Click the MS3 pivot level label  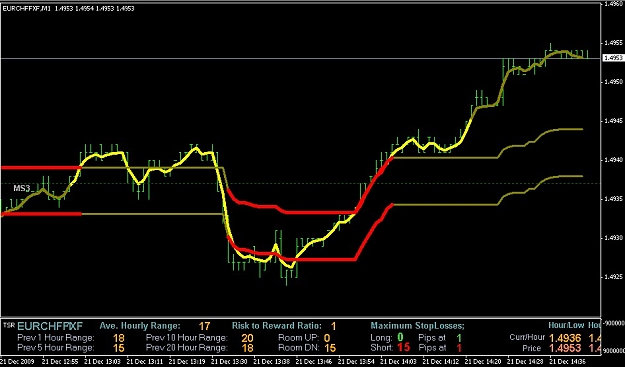(22, 188)
